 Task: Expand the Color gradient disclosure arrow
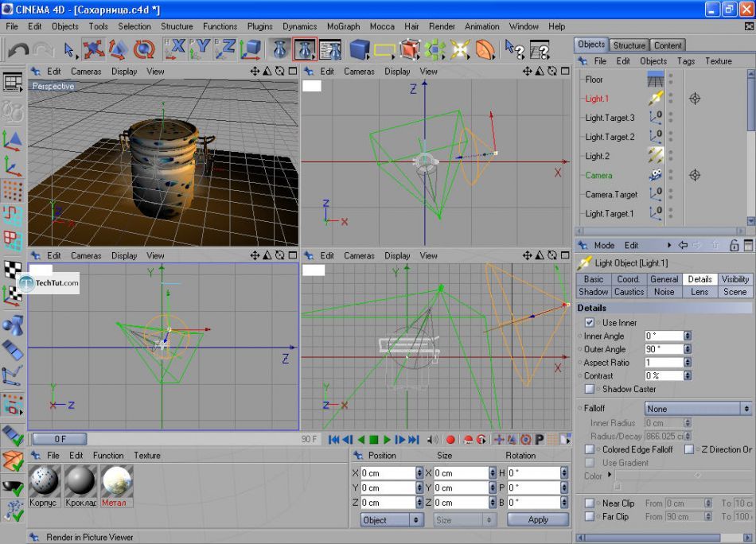[x=610, y=475]
